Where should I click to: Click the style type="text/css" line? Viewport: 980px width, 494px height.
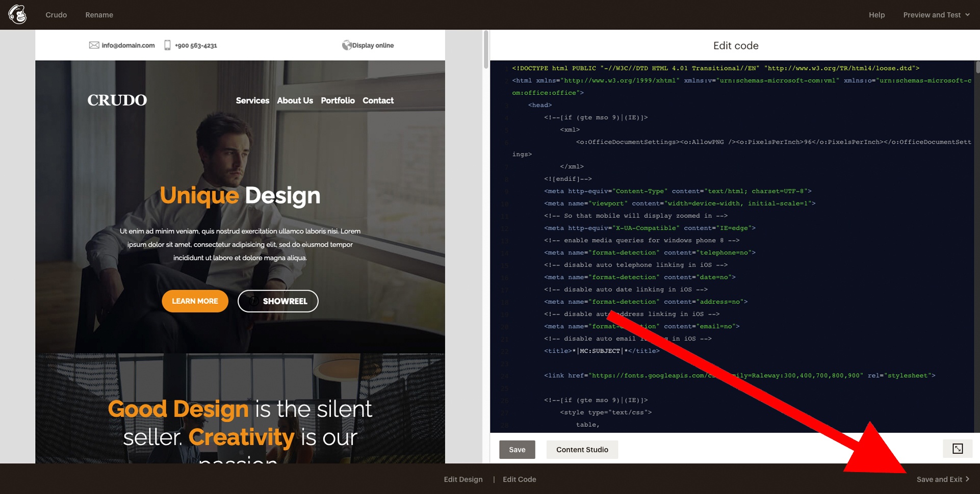click(x=606, y=412)
